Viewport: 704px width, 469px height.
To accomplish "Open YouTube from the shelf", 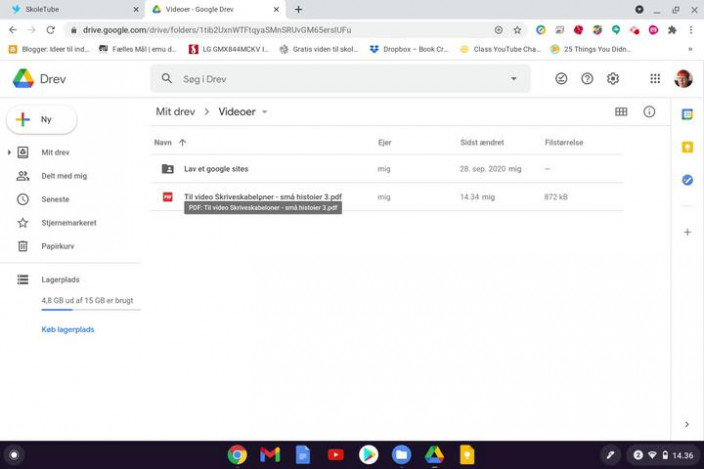I will [x=336, y=455].
